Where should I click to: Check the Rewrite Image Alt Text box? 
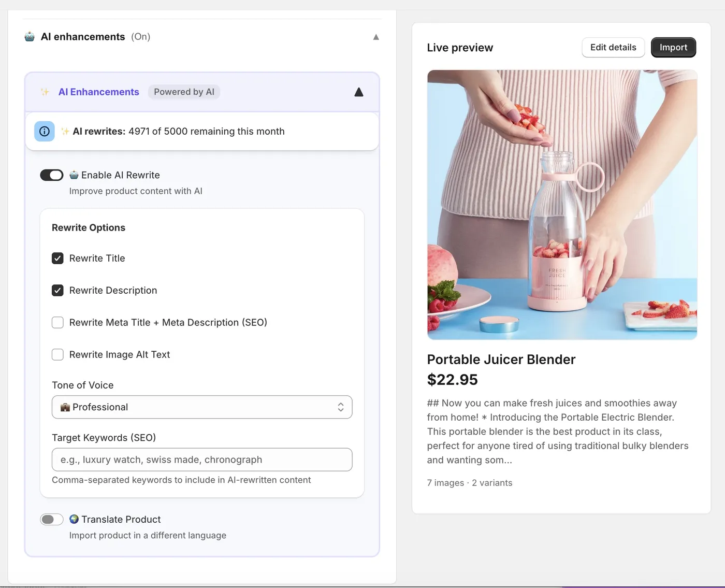57,354
